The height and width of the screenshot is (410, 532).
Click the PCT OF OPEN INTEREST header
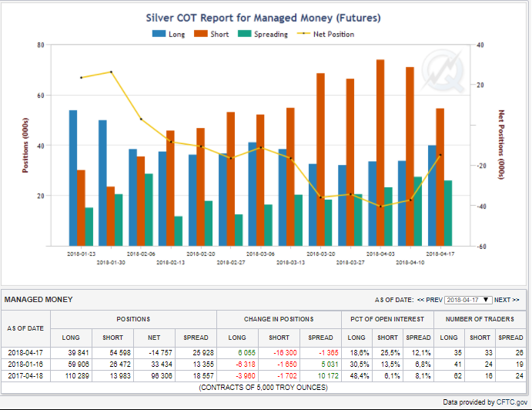(387, 319)
